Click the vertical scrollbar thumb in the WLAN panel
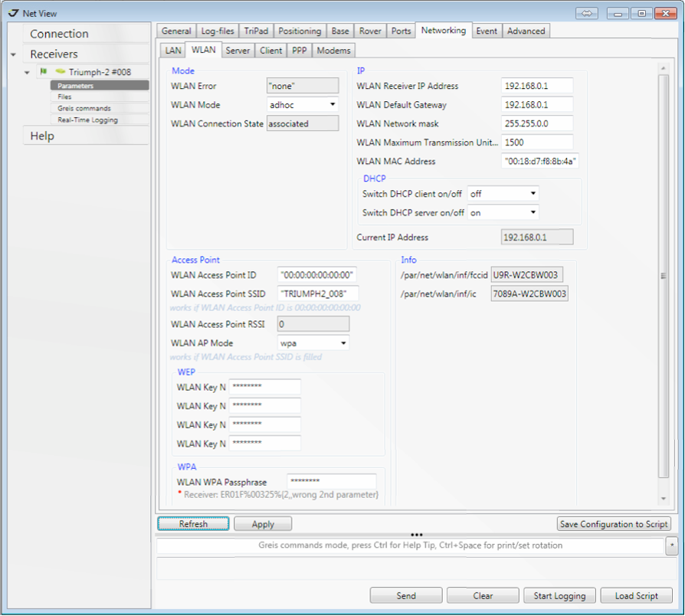The width and height of the screenshot is (685, 616). pyautogui.click(x=663, y=276)
